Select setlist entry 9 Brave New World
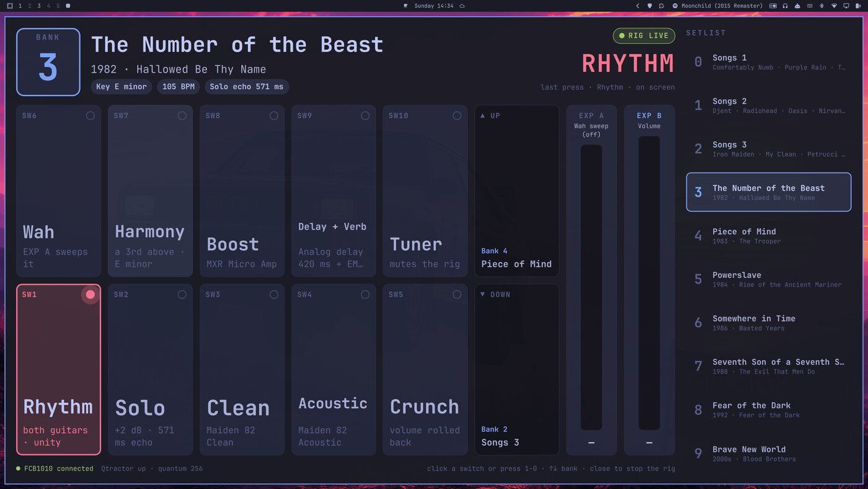 (x=769, y=454)
